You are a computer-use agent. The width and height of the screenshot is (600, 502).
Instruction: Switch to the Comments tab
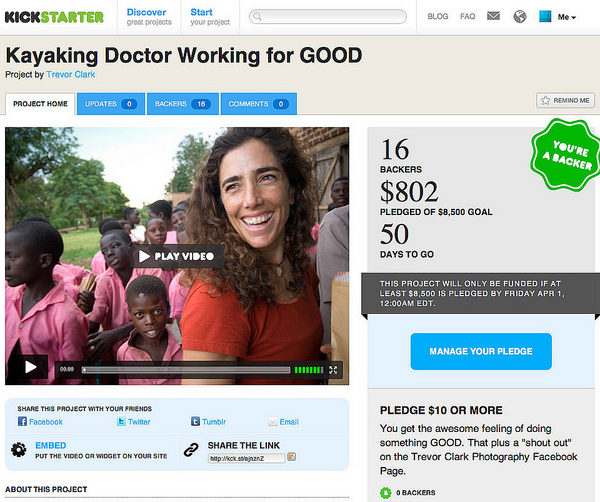259,104
